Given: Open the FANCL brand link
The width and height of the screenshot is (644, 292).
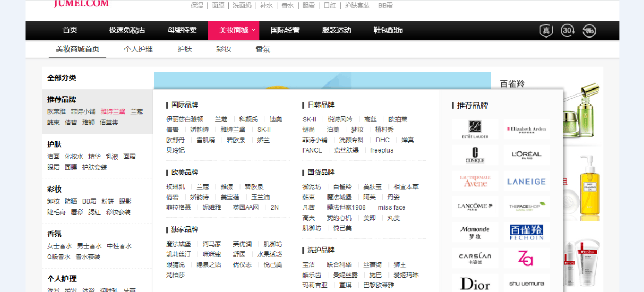Looking at the screenshot, I should click(312, 150).
